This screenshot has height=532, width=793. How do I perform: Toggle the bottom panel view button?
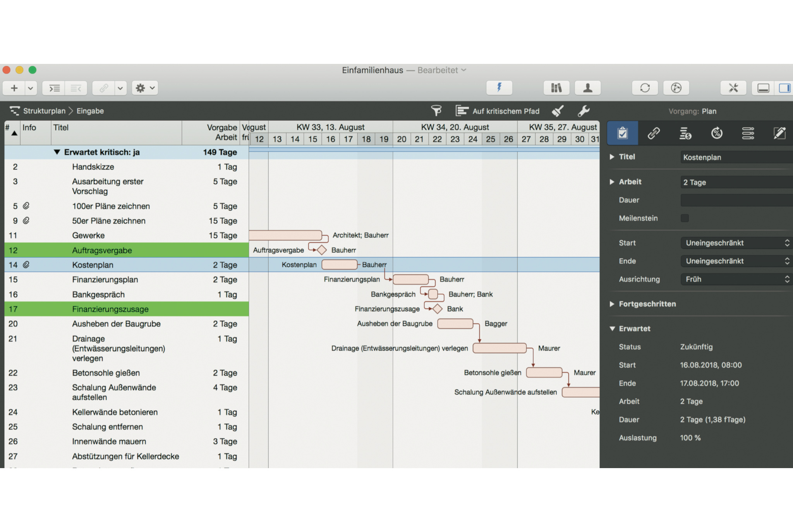point(763,88)
